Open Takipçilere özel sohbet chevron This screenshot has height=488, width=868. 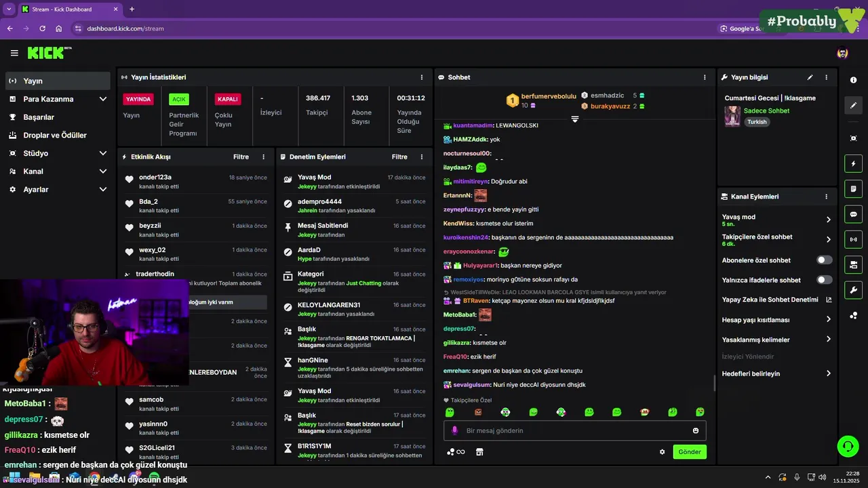tap(829, 239)
